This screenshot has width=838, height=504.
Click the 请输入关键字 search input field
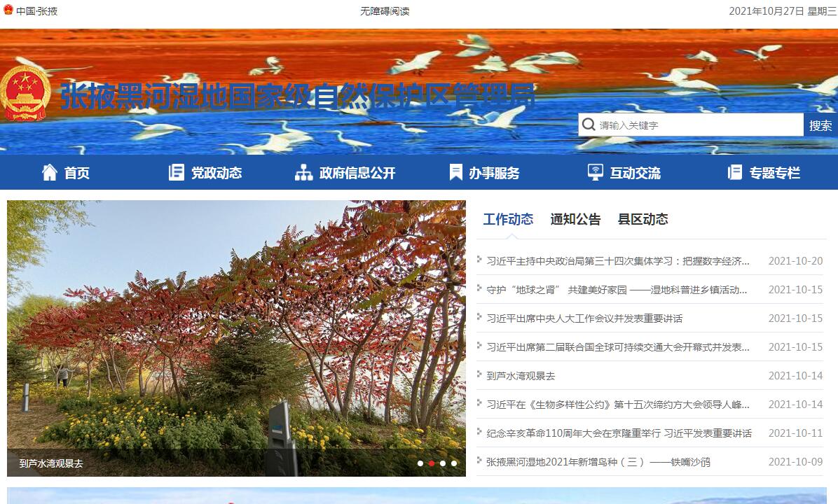tap(697, 125)
